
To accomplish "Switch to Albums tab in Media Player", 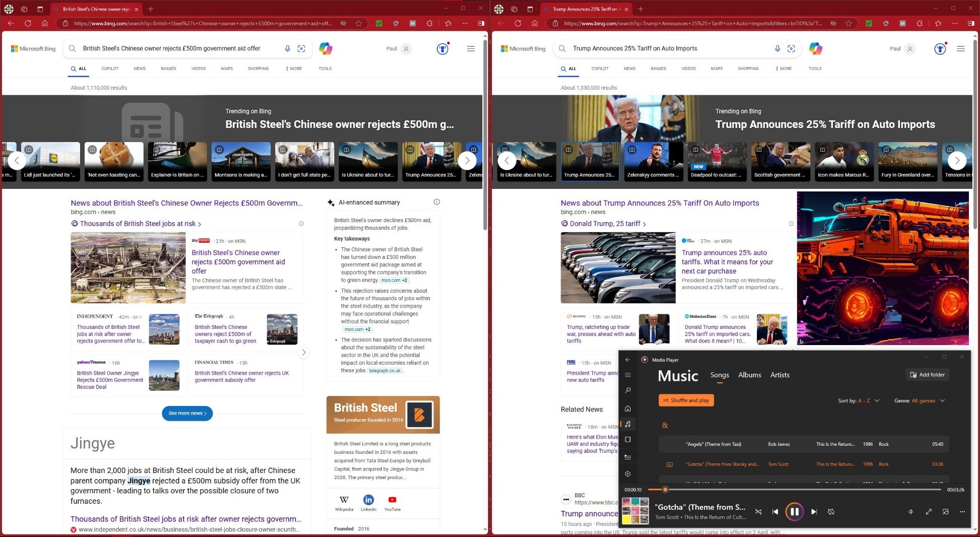I will pos(749,375).
